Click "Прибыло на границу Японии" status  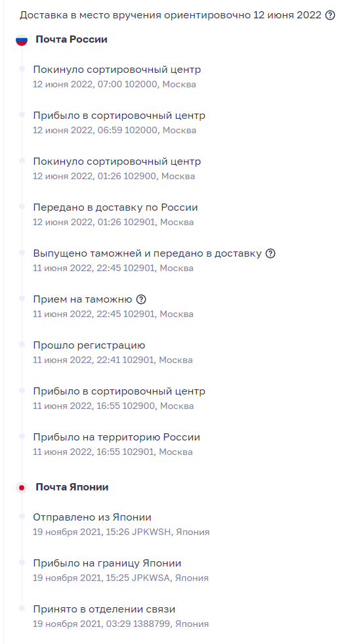click(107, 563)
